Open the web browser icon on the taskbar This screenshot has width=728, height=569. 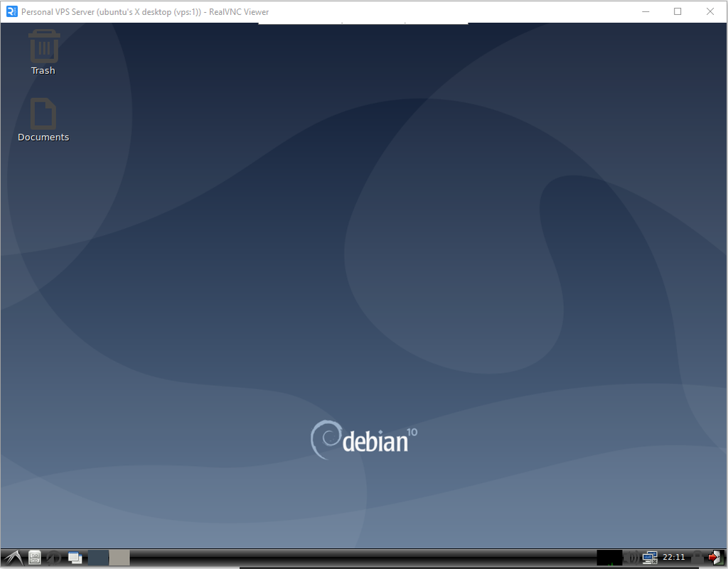click(53, 558)
